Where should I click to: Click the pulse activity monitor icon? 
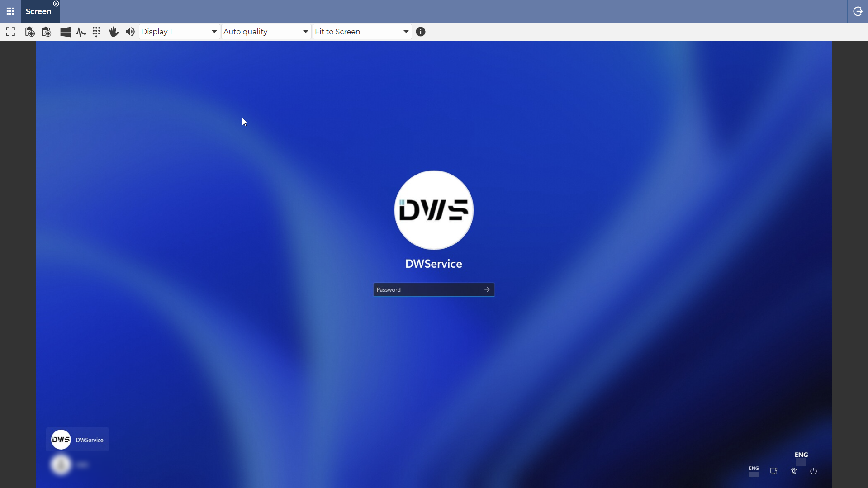coord(81,32)
